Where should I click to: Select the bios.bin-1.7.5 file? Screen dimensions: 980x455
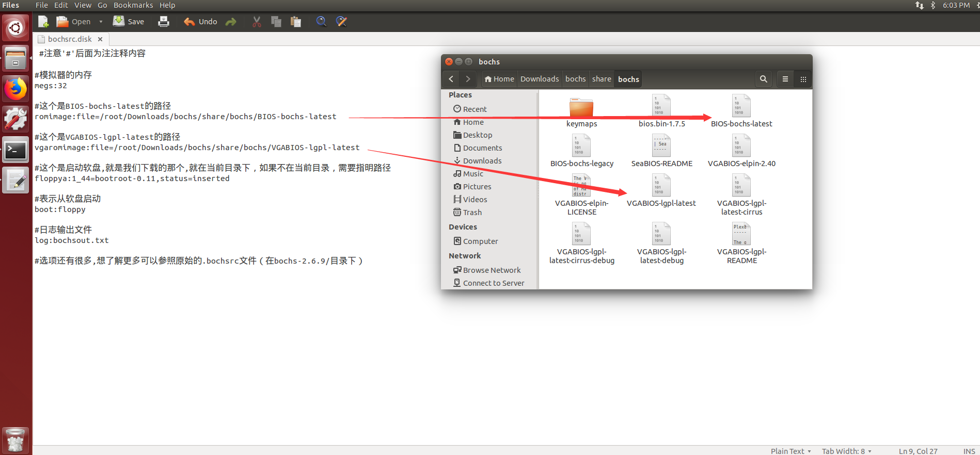(x=661, y=111)
